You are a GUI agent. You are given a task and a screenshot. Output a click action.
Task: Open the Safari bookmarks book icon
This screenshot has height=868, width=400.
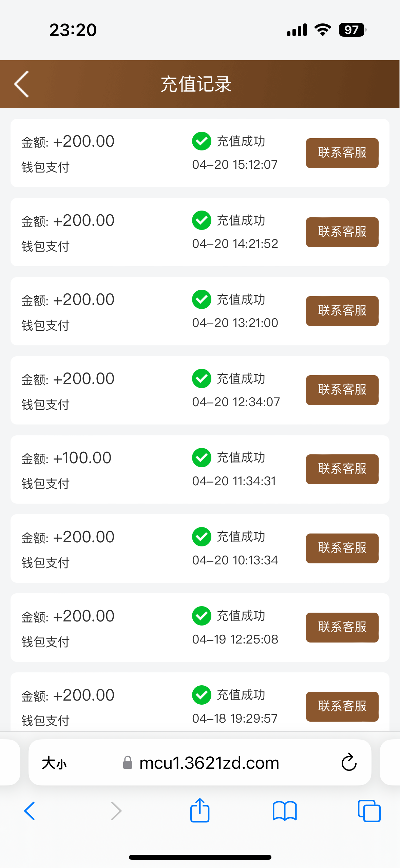[284, 811]
